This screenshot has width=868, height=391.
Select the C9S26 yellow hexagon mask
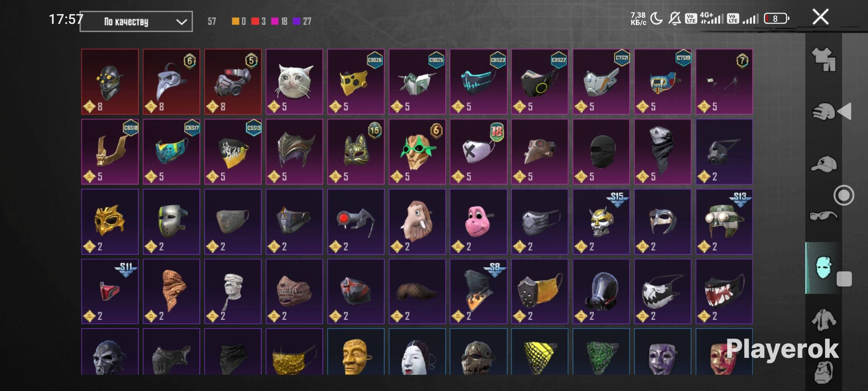pos(356,81)
